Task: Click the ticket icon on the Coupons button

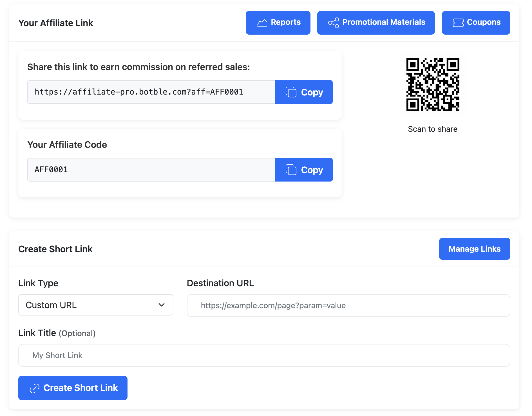Action: coord(458,23)
